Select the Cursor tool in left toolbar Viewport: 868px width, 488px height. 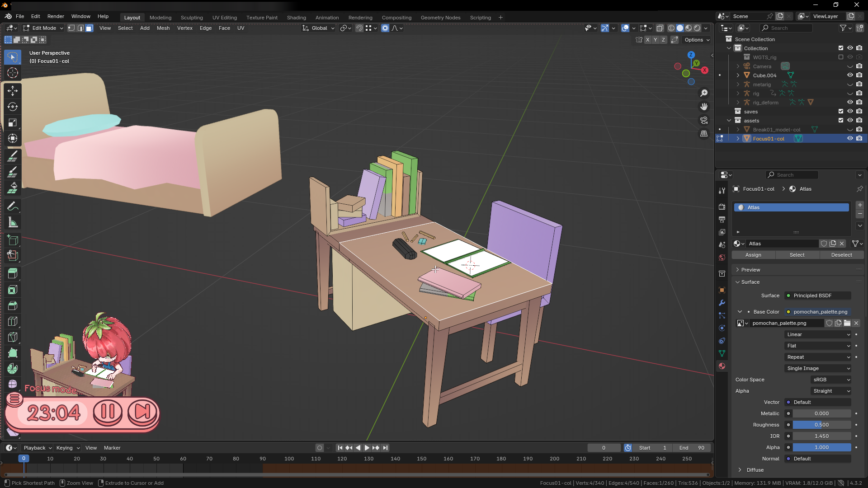[13, 73]
